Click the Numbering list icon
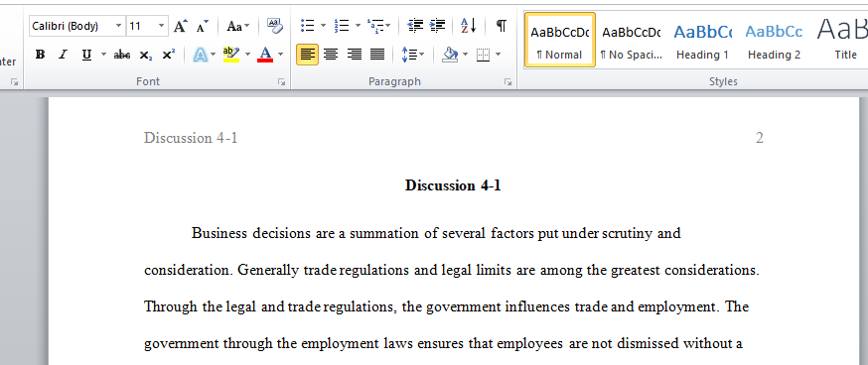Image resolution: width=868 pixels, height=365 pixels. pos(342,26)
